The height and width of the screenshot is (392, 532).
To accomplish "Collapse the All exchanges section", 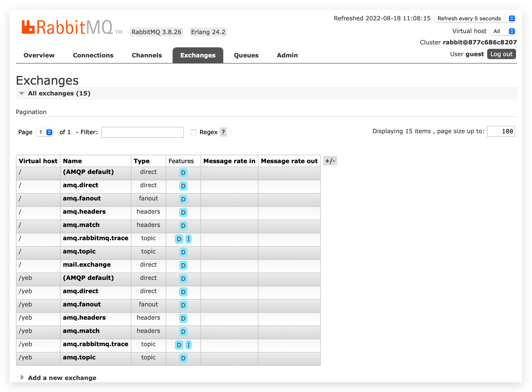I will click(59, 93).
